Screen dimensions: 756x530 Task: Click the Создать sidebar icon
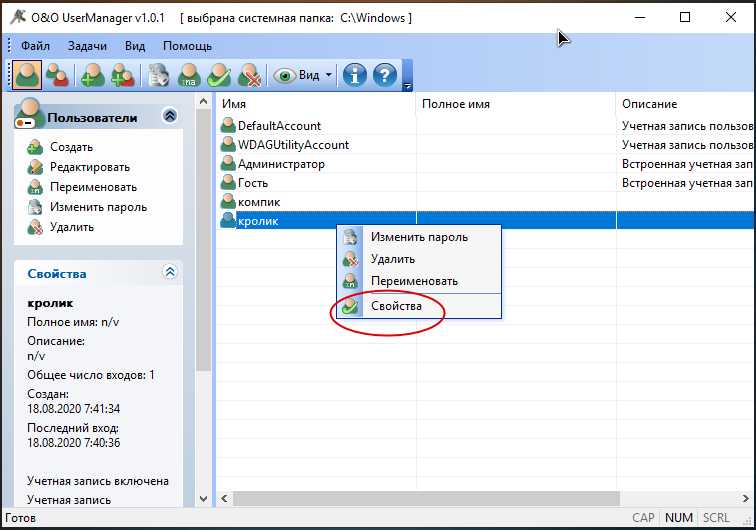coord(35,147)
